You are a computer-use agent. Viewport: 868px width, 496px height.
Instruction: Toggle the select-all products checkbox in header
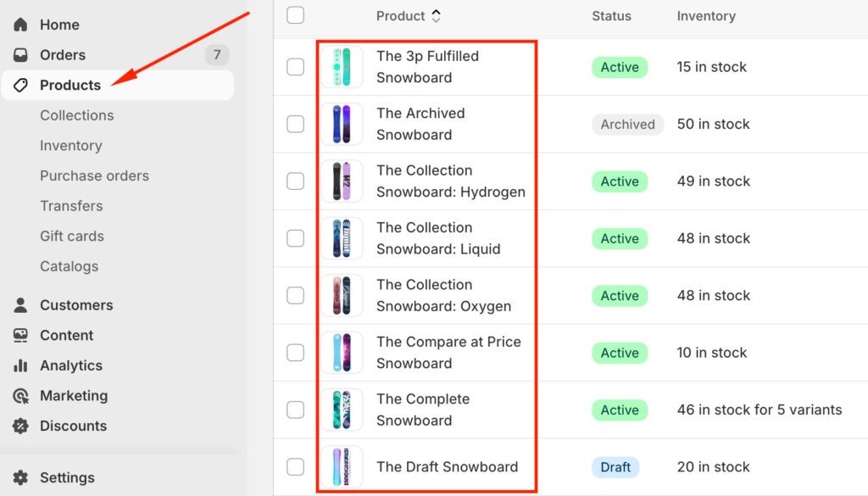point(295,15)
